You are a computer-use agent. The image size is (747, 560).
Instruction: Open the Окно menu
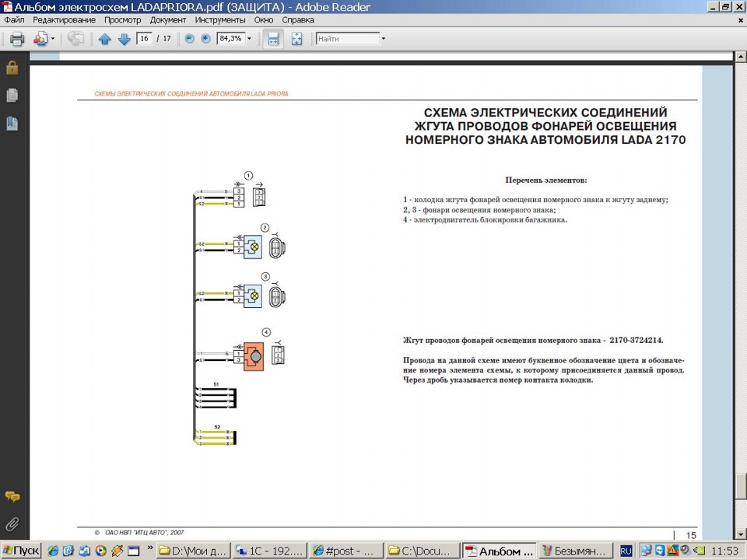click(264, 20)
